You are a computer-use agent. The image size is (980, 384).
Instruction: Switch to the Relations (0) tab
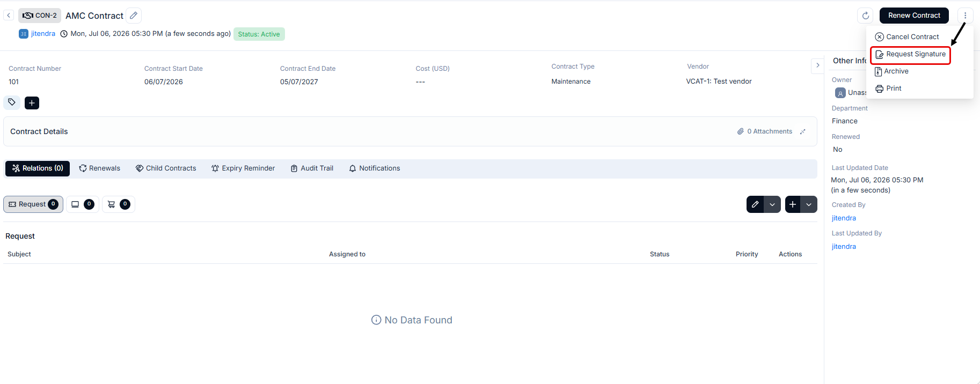pos(38,168)
